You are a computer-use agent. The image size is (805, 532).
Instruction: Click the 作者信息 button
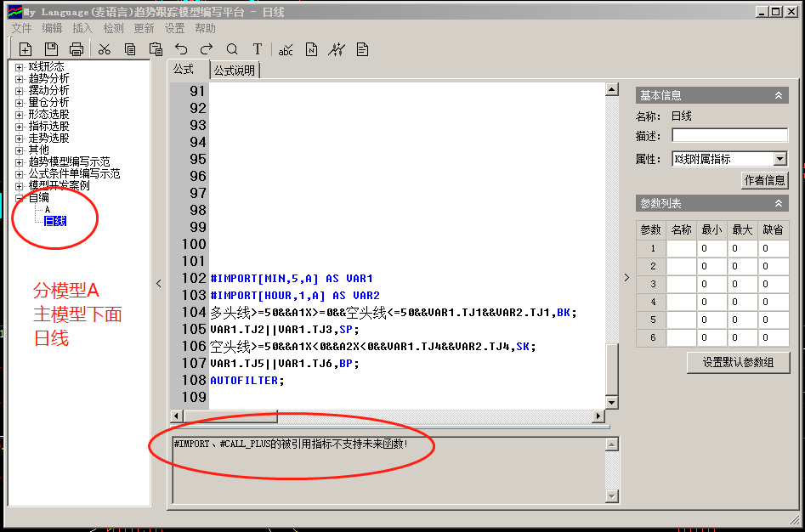(765, 180)
